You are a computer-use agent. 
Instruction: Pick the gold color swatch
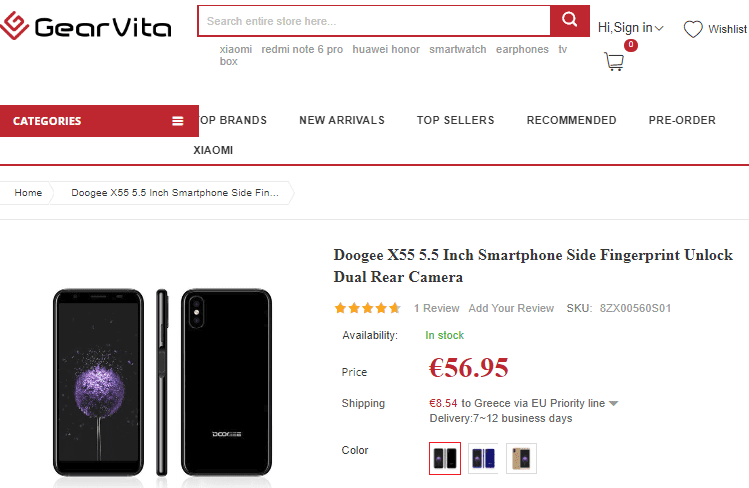click(521, 458)
